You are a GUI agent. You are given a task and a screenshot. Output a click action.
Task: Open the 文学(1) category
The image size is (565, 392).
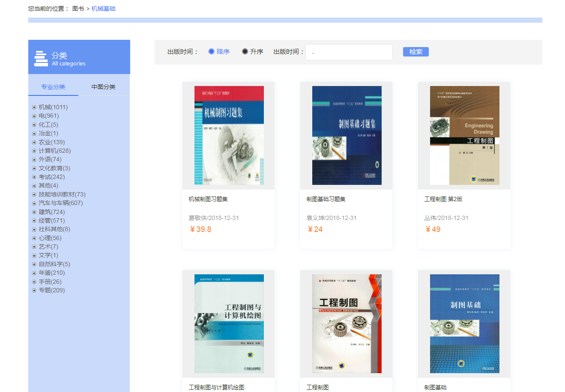click(x=48, y=255)
